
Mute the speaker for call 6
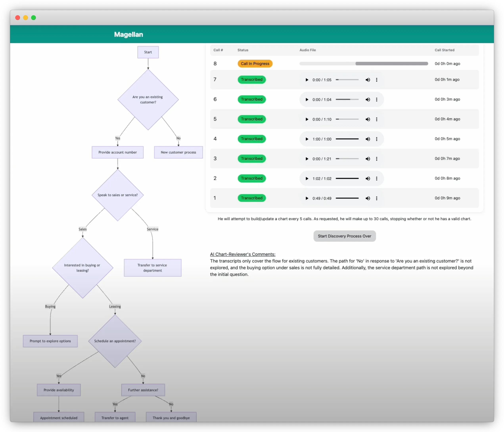click(368, 100)
